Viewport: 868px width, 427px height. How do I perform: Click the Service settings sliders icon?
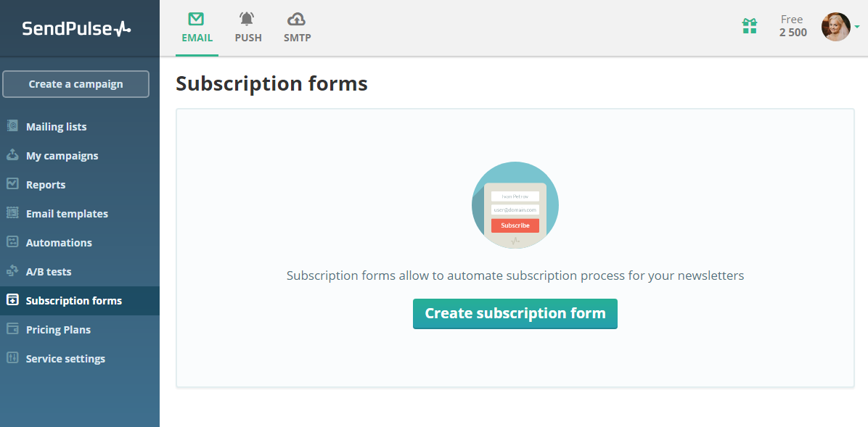(12, 358)
